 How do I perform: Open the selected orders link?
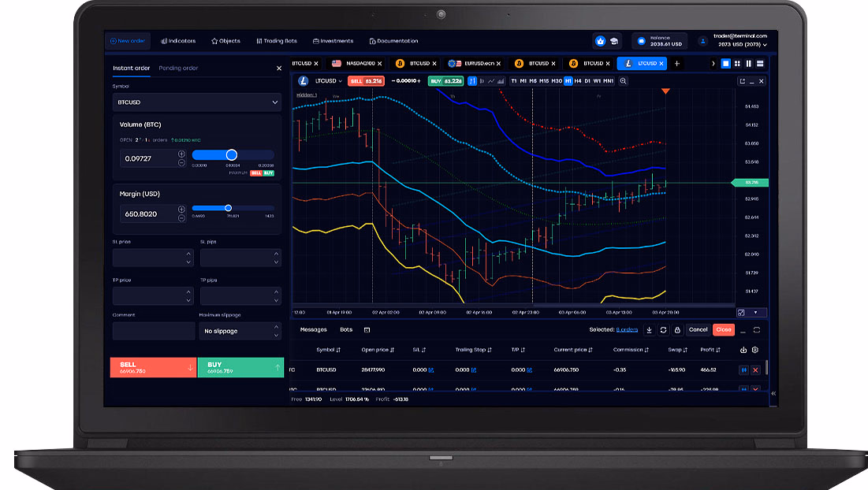[627, 329]
